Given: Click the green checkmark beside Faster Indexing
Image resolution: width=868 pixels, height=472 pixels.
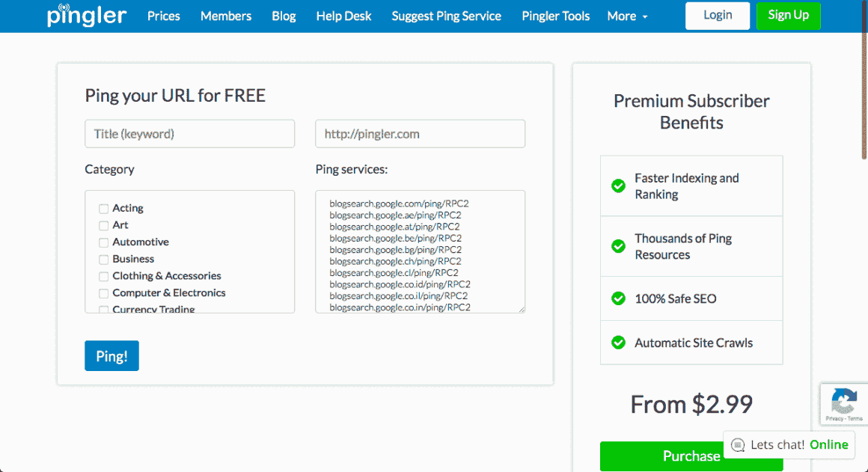Looking at the screenshot, I should [618, 186].
